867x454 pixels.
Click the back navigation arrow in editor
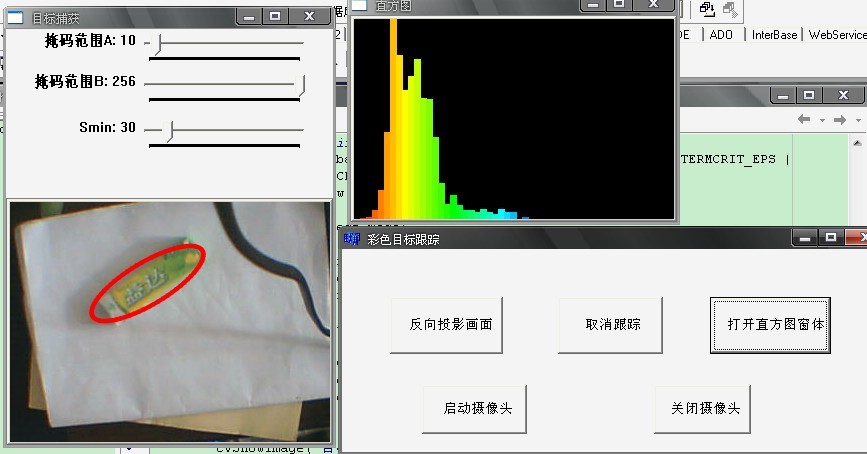(x=803, y=120)
